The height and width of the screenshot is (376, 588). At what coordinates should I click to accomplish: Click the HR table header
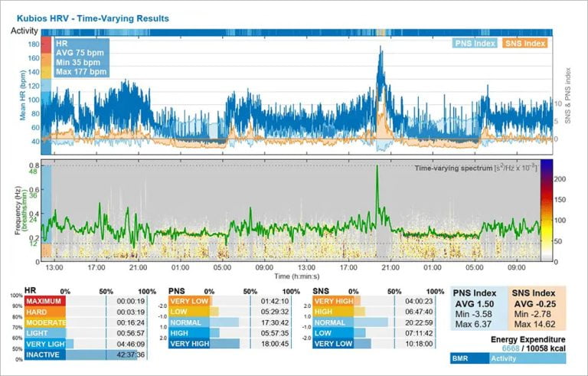point(30,290)
